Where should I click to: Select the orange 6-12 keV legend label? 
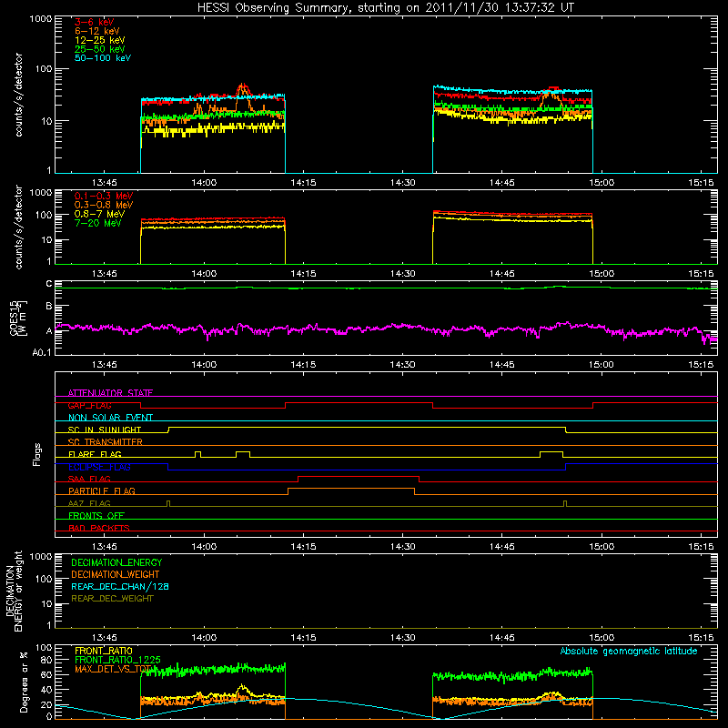(97, 31)
